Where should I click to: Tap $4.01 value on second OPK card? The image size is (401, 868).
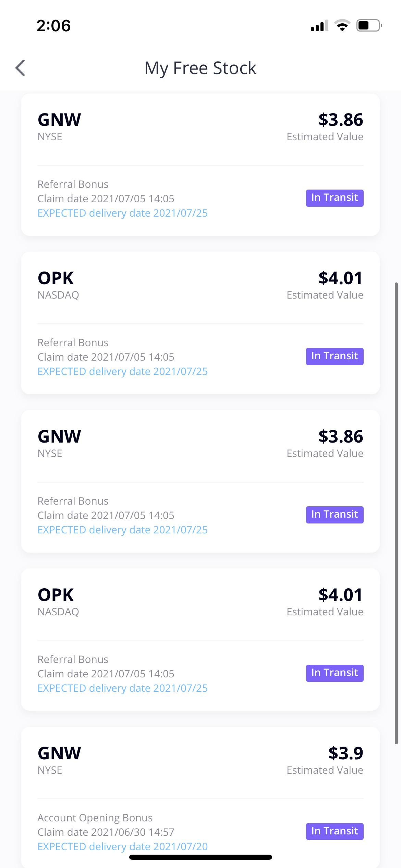340,595
